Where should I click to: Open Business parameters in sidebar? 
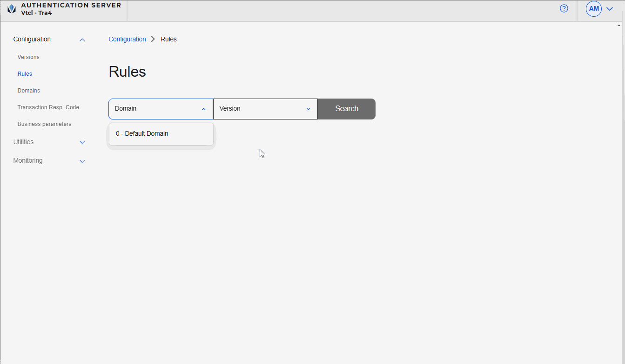44,124
